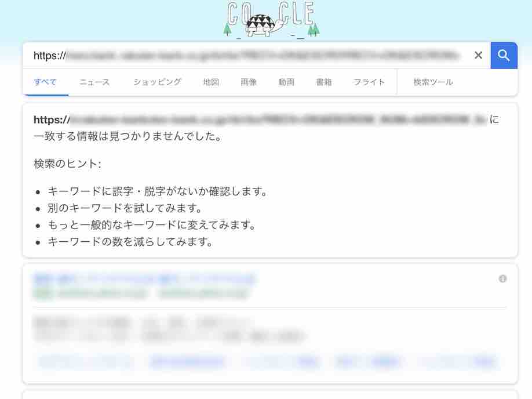Clear the search box with X icon

478,55
